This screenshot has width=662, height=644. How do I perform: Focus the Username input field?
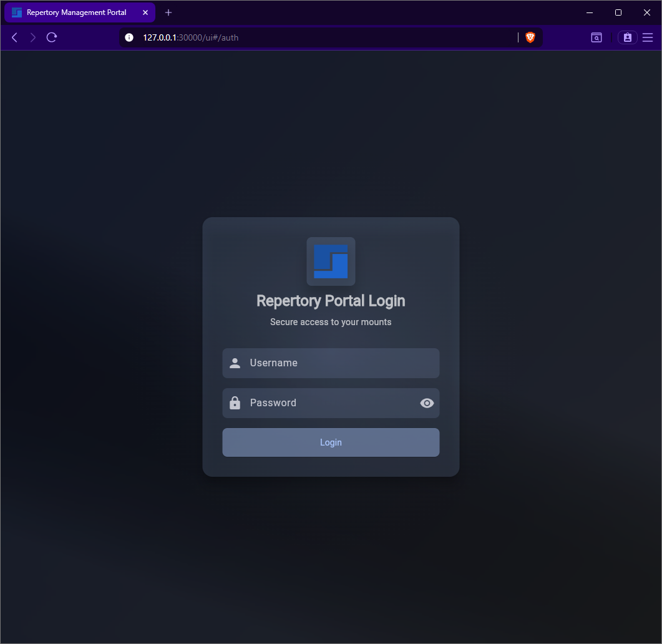tap(337, 363)
